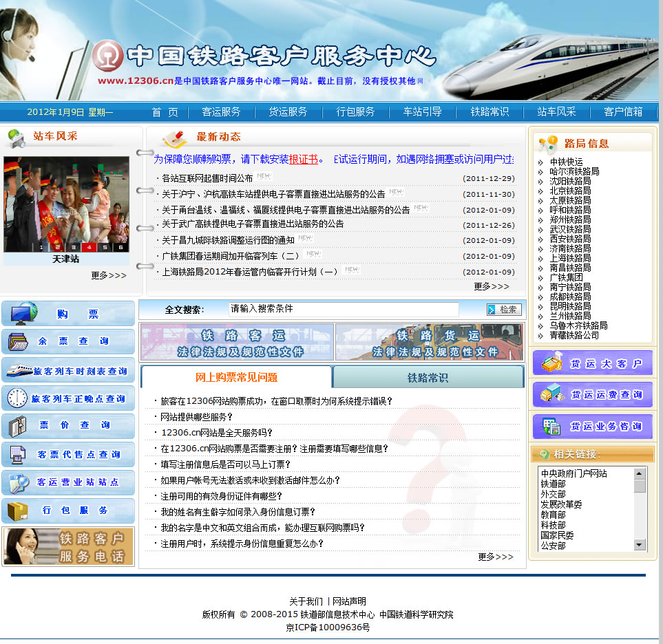This screenshot has height=644, width=663.
Task: Open FAQ 注册可用的有效身份证件有哪些？
Action: [221, 496]
